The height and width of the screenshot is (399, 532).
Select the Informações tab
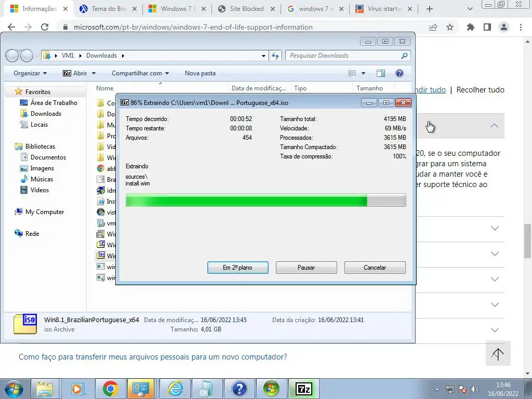[x=39, y=9]
